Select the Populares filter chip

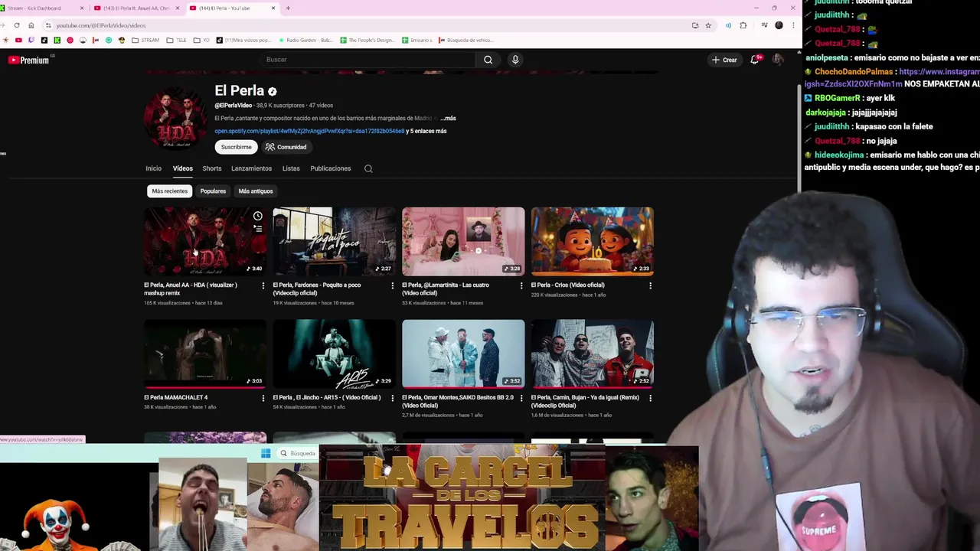pos(213,191)
